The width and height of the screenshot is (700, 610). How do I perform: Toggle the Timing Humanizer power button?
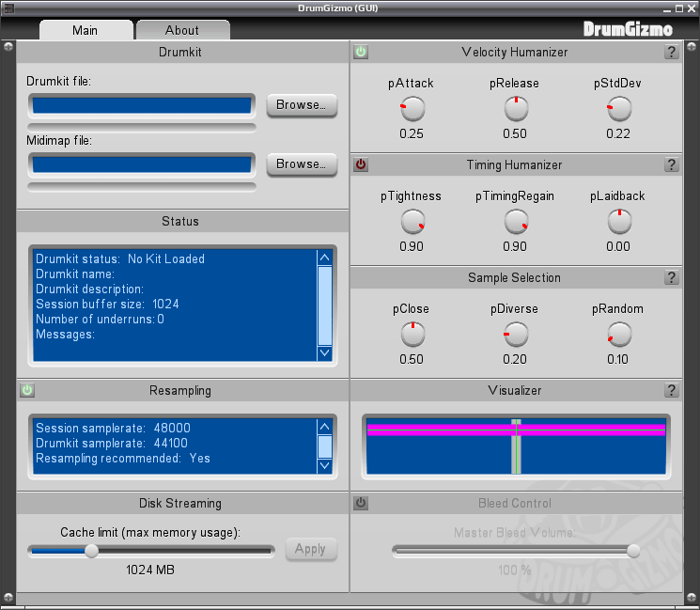[361, 164]
